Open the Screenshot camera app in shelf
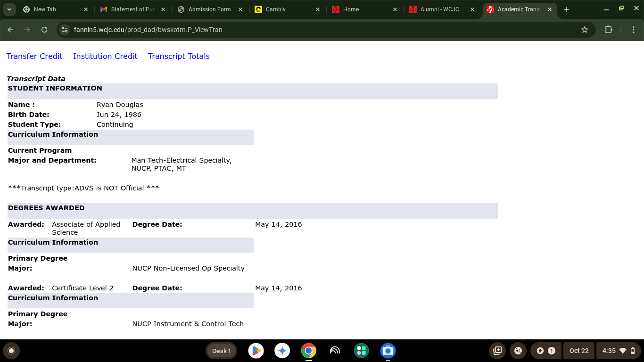 388,351
